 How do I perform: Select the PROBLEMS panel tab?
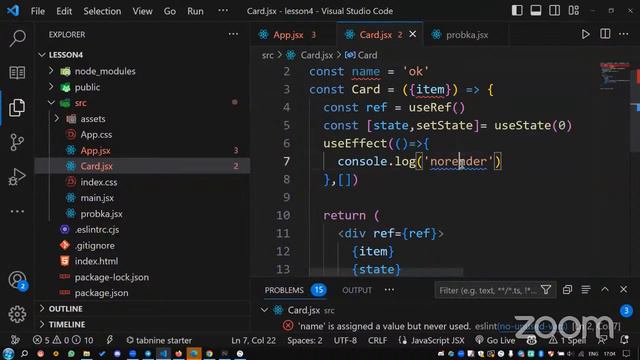284,290
